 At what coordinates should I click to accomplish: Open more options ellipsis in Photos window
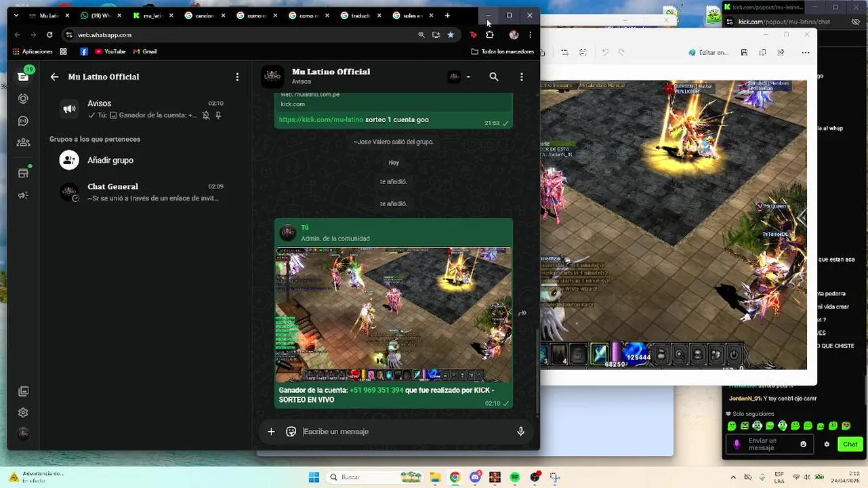[806, 52]
